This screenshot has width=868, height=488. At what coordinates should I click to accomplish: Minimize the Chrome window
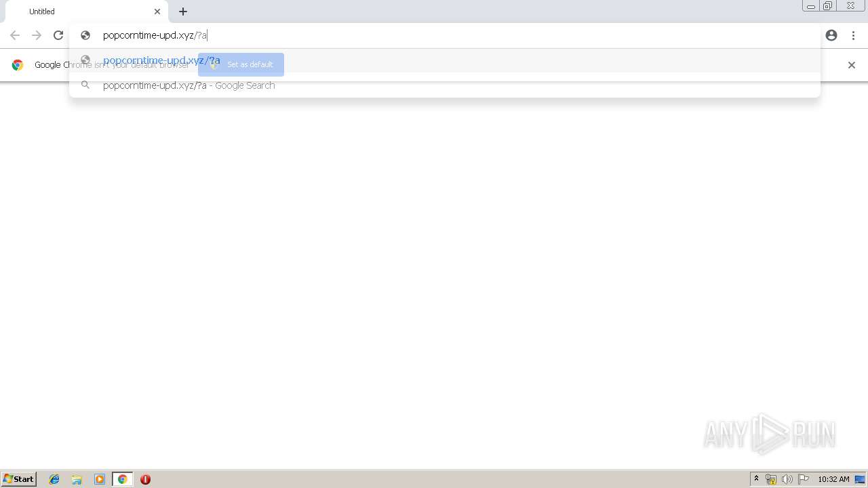[x=811, y=6]
